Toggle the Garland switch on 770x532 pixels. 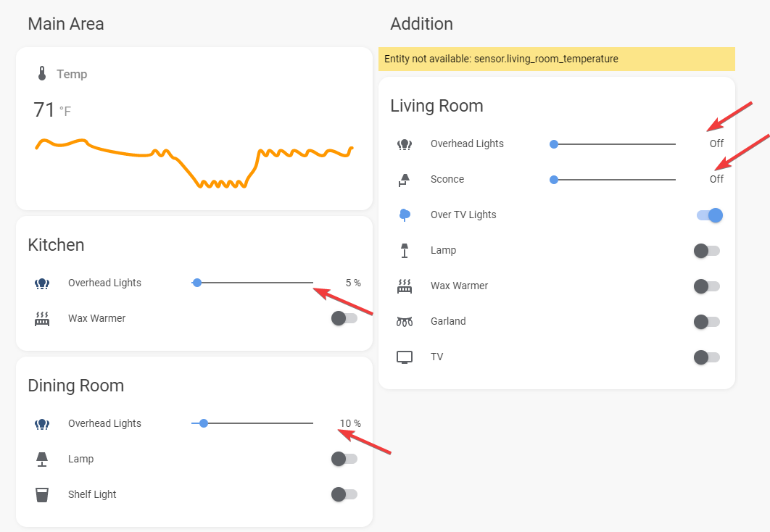coord(707,322)
